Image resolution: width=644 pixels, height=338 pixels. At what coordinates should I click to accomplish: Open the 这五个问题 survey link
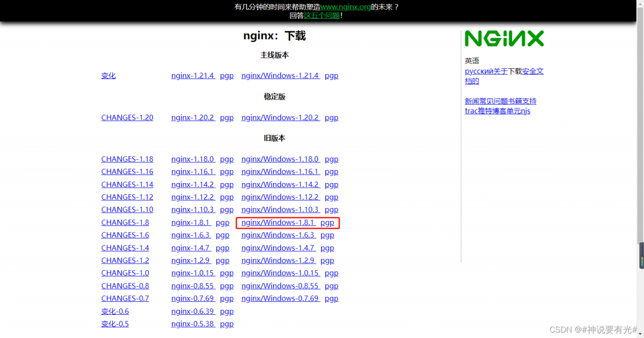click(x=322, y=16)
